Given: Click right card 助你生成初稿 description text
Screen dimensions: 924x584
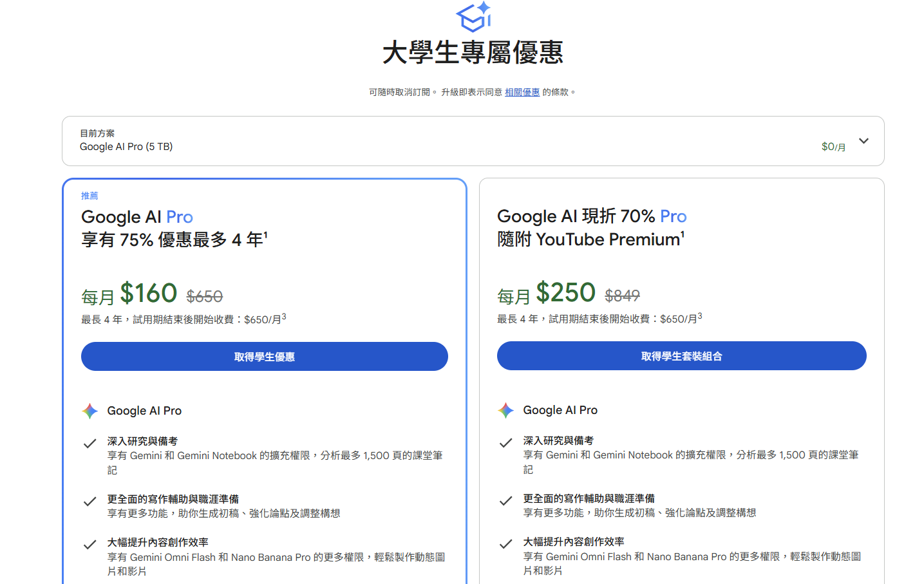Looking at the screenshot, I should (x=639, y=513).
